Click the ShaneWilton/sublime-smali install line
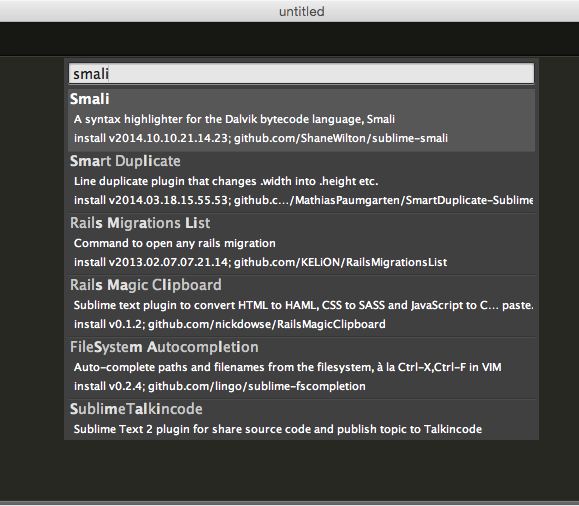 click(261, 138)
